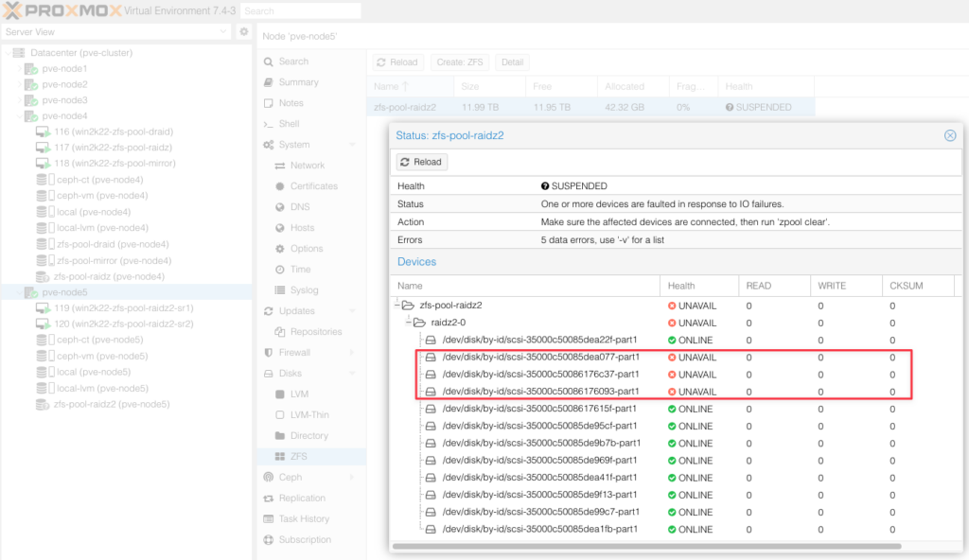Click the Network arrows icon
This screenshot has width=969, height=560.
pos(280,166)
